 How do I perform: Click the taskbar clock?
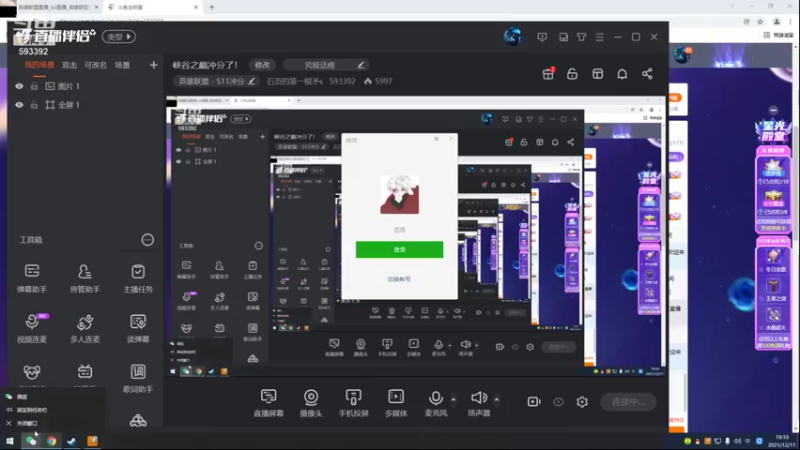coord(782,441)
